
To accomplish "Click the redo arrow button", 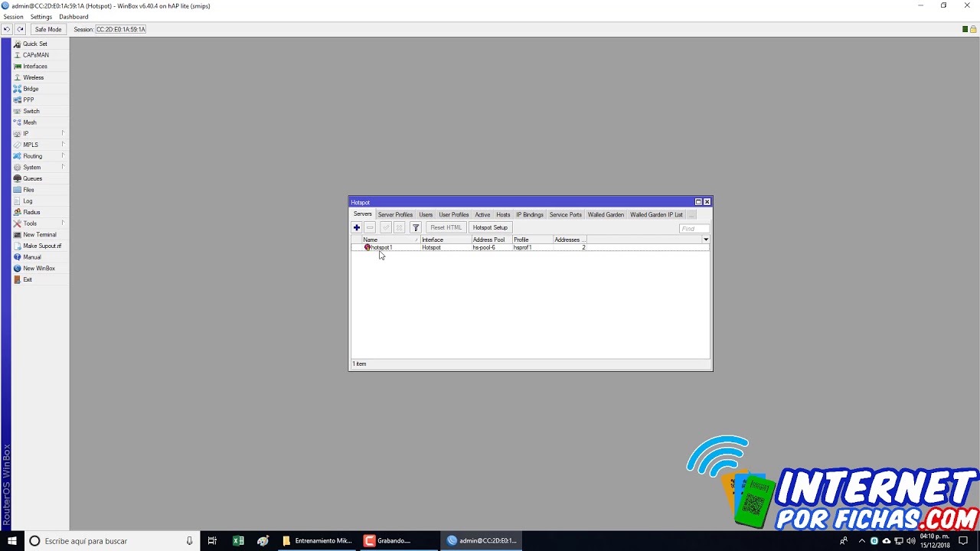I will [21, 29].
